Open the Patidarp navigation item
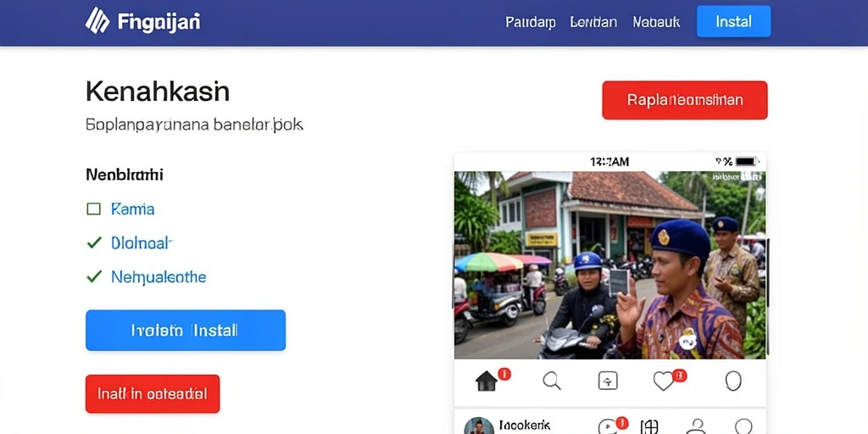The width and height of the screenshot is (868, 434). (x=531, y=22)
